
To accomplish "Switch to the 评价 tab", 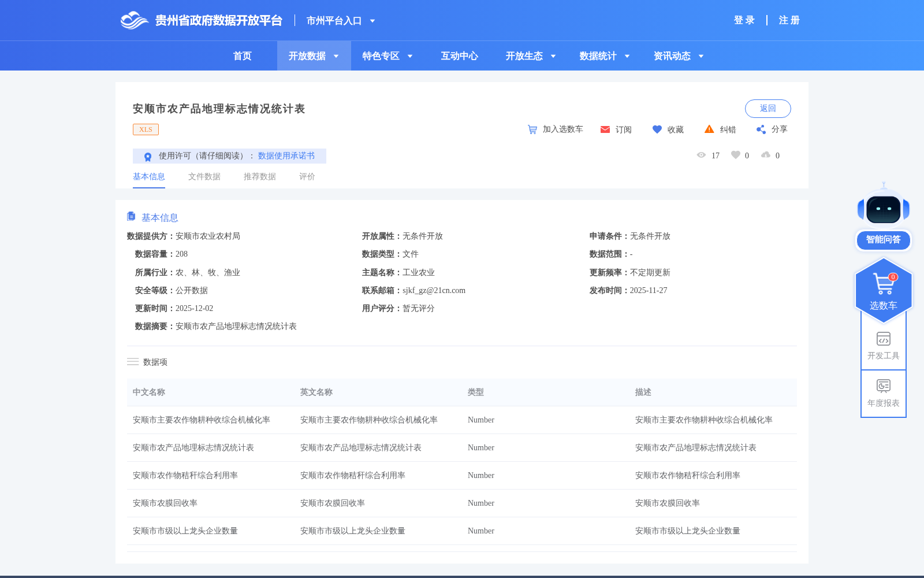I will click(x=307, y=177).
